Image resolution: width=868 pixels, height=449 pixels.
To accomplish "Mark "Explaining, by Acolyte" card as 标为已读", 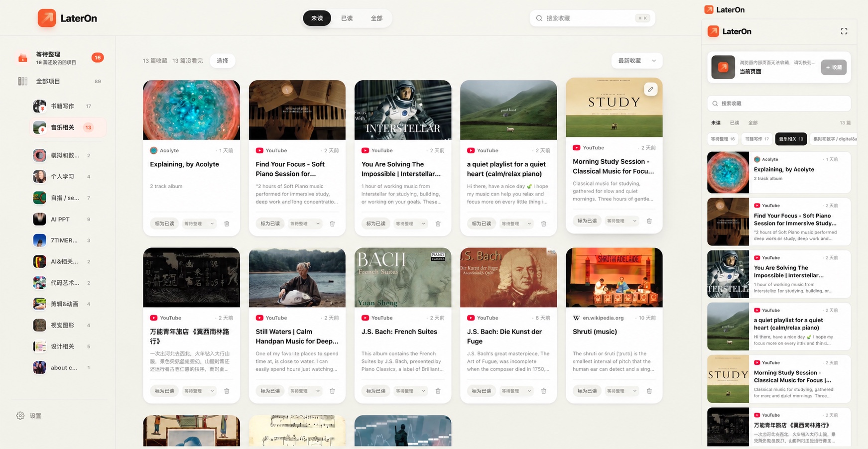I will point(164,224).
